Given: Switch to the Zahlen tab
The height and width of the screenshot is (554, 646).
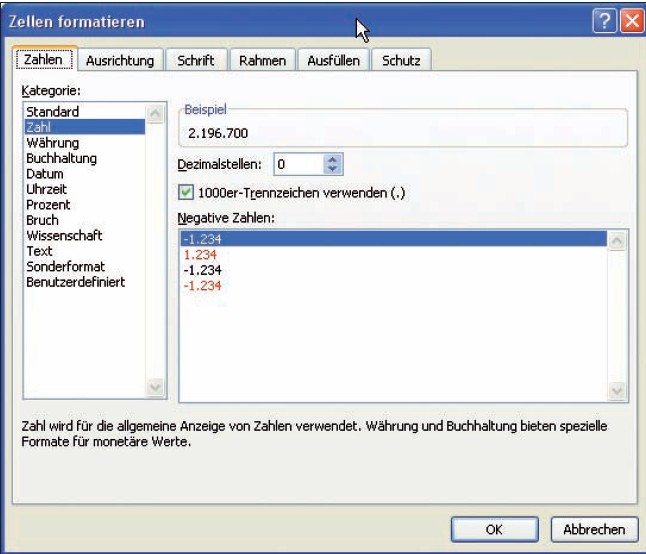Looking at the screenshot, I should pyautogui.click(x=43, y=60).
